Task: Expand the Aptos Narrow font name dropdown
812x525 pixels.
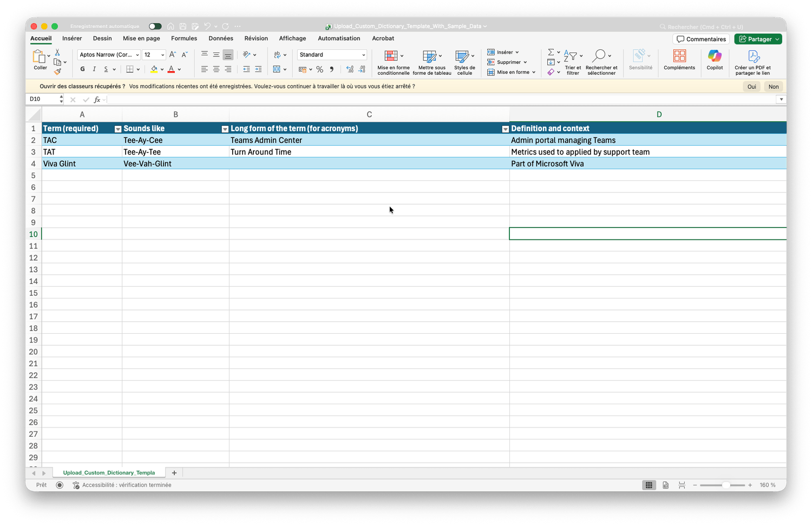Action: click(137, 55)
